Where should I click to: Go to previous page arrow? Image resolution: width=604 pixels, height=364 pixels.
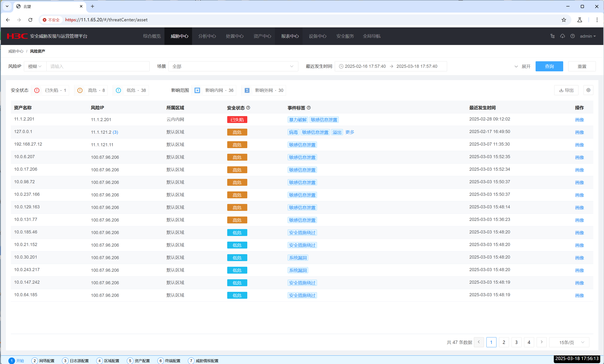pos(479,342)
